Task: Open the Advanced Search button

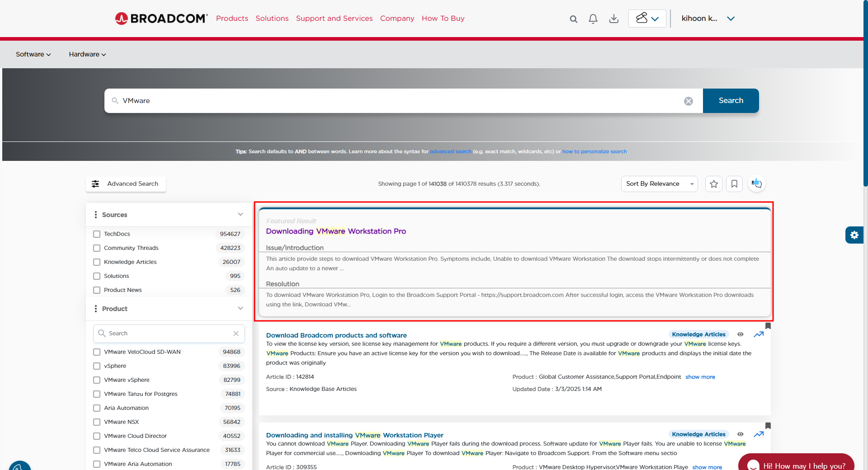Action: coord(126,184)
